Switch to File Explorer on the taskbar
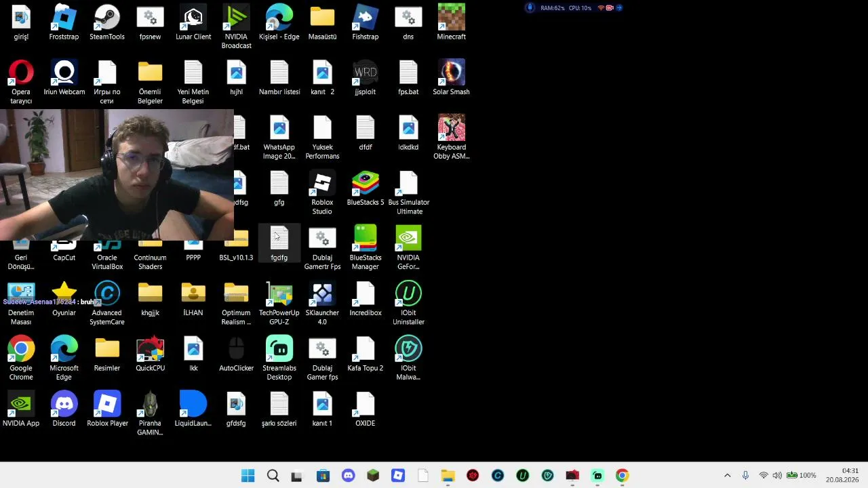The height and width of the screenshot is (488, 868). pos(448,476)
